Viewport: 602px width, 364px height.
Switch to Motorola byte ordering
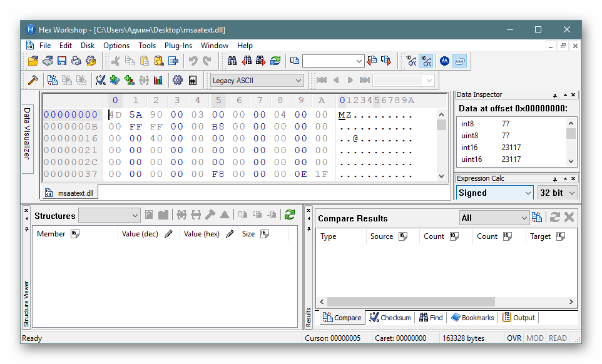(x=444, y=61)
